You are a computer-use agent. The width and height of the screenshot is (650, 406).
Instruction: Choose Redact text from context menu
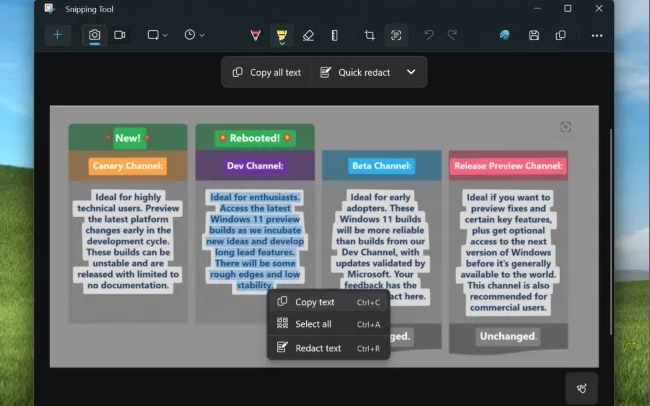coord(318,348)
